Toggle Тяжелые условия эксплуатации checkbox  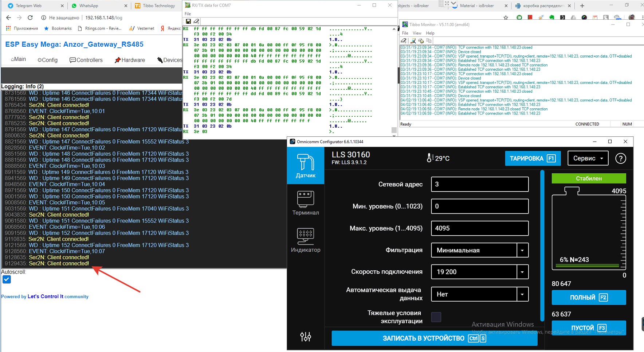(436, 317)
